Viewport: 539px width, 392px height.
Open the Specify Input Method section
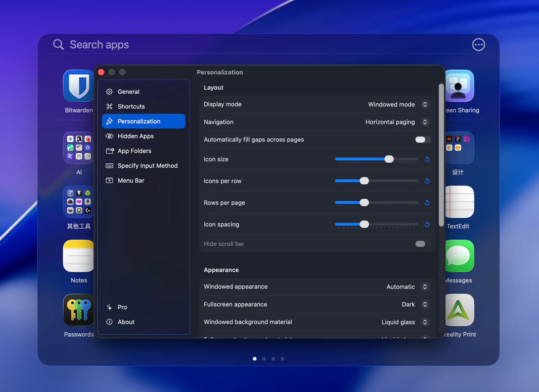pos(144,166)
